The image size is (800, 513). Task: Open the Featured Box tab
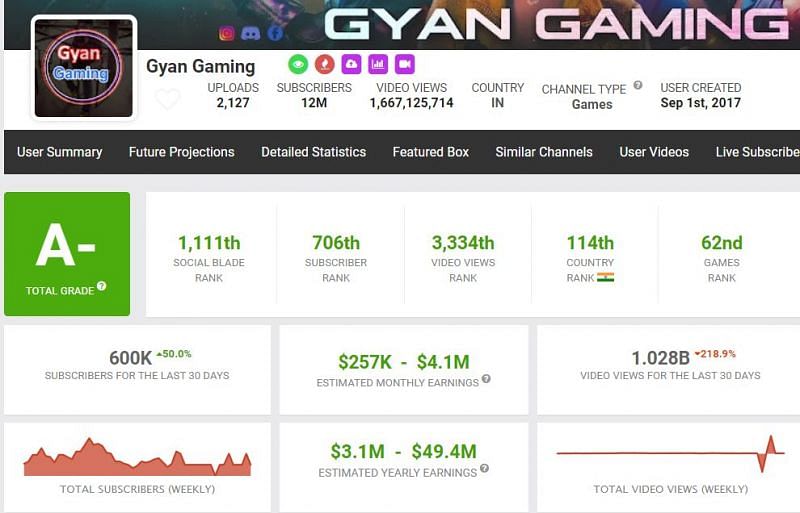pyautogui.click(x=431, y=152)
